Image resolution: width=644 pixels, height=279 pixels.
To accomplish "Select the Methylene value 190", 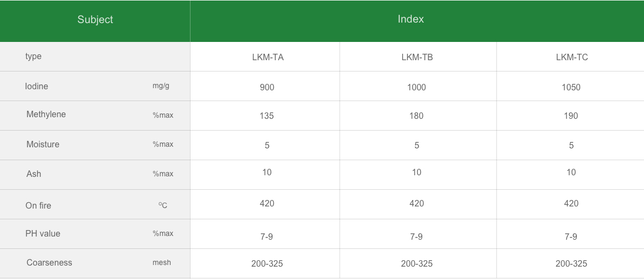I will coord(571,116).
